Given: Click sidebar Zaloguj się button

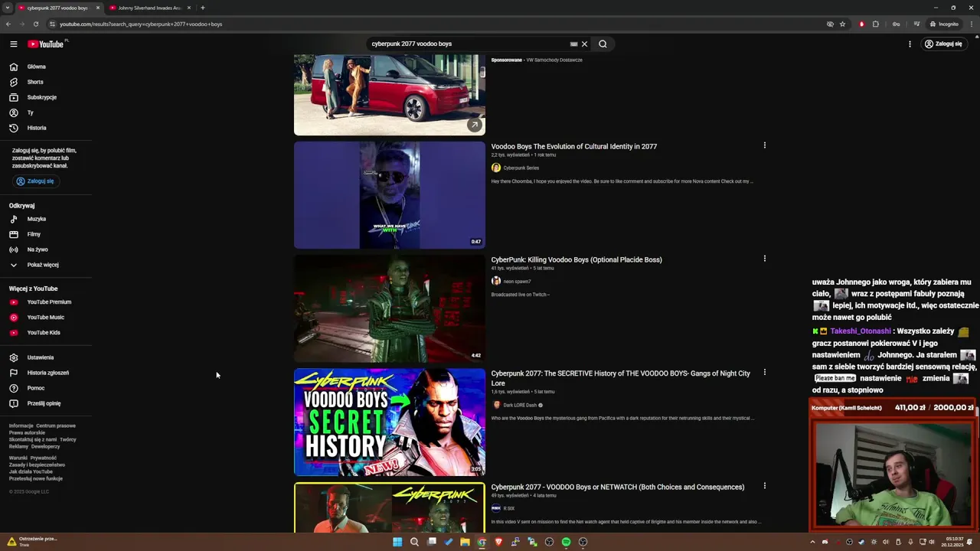Looking at the screenshot, I should [36, 181].
